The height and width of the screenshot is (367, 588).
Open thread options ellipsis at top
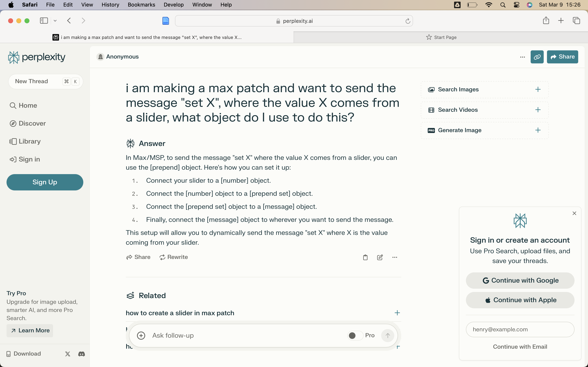click(522, 57)
